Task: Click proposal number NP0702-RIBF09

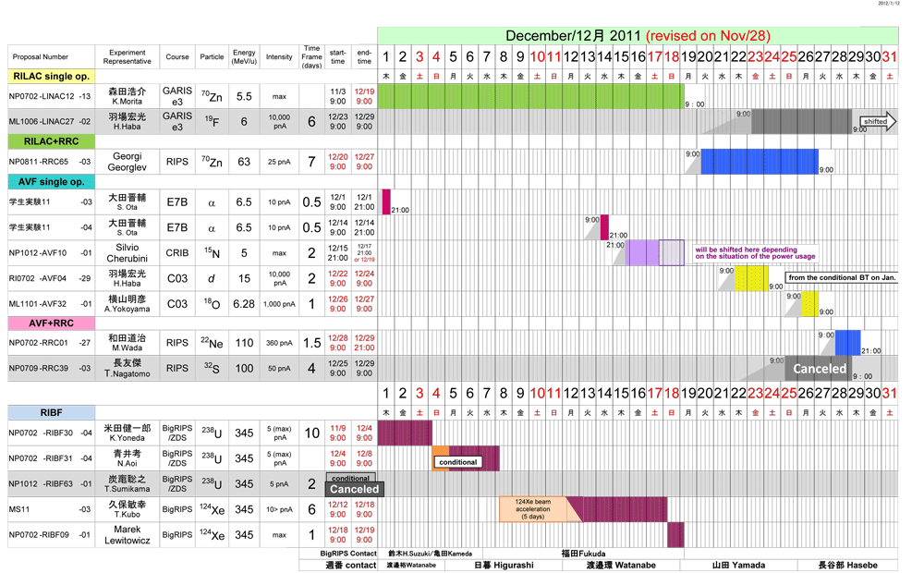Action: pos(50,535)
